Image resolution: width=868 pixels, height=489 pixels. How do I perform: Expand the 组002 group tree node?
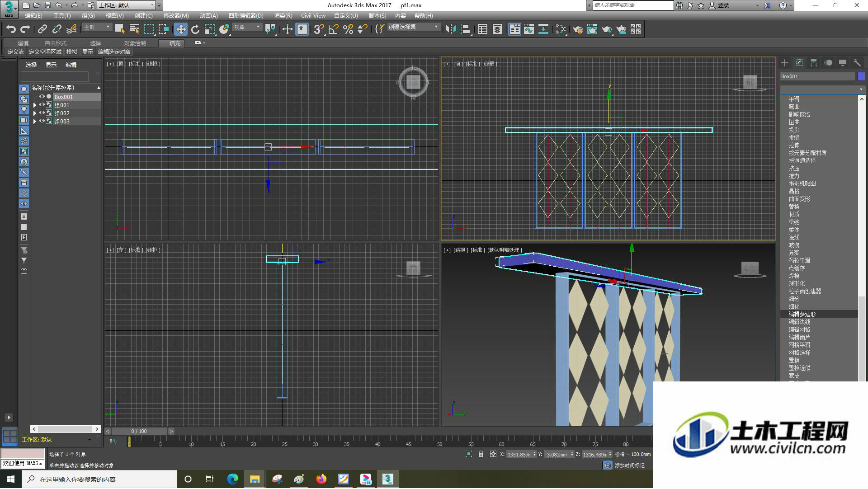pos(35,113)
